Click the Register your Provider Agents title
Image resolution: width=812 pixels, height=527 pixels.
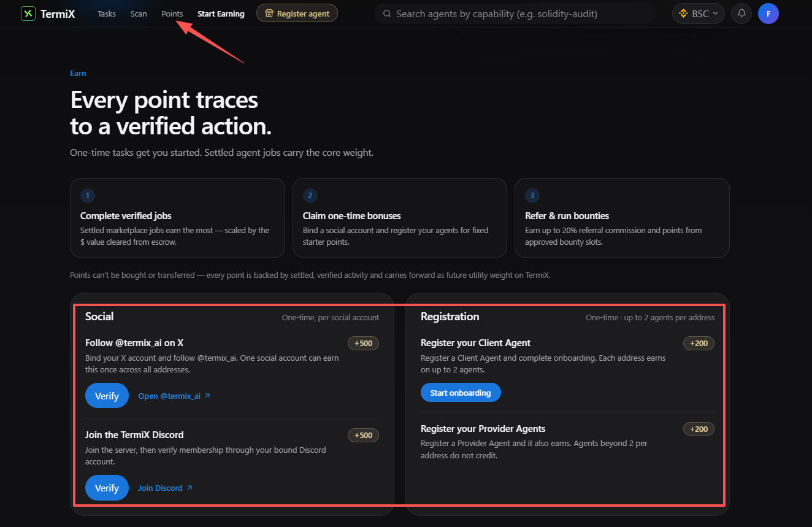click(x=483, y=429)
